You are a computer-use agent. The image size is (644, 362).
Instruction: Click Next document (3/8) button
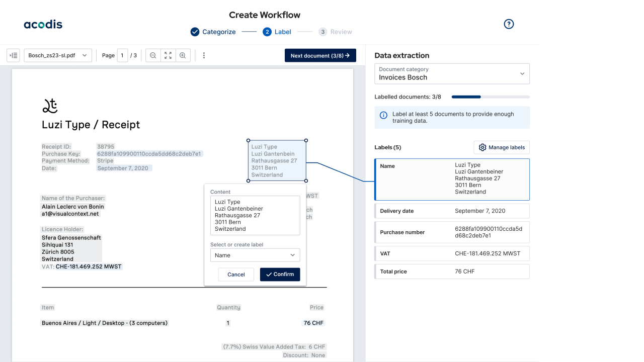320,55
